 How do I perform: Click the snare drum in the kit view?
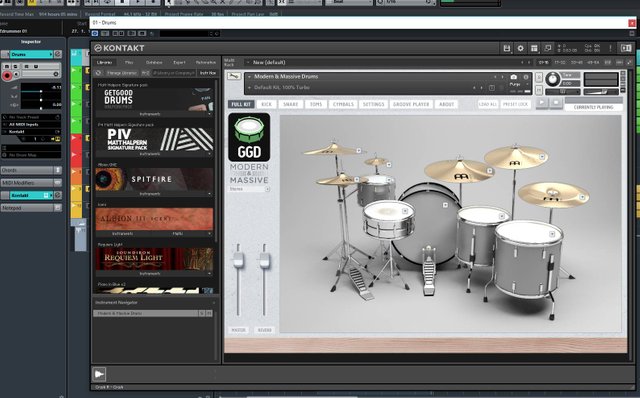(x=388, y=219)
